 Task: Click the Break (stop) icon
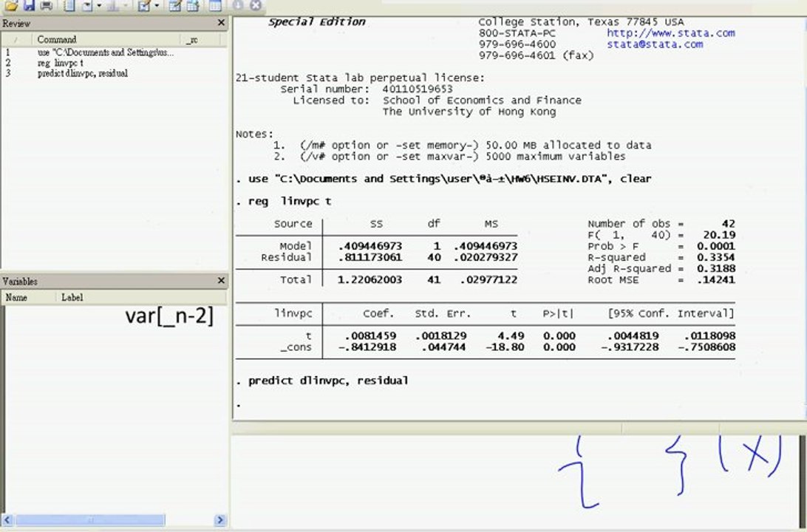tap(255, 5)
